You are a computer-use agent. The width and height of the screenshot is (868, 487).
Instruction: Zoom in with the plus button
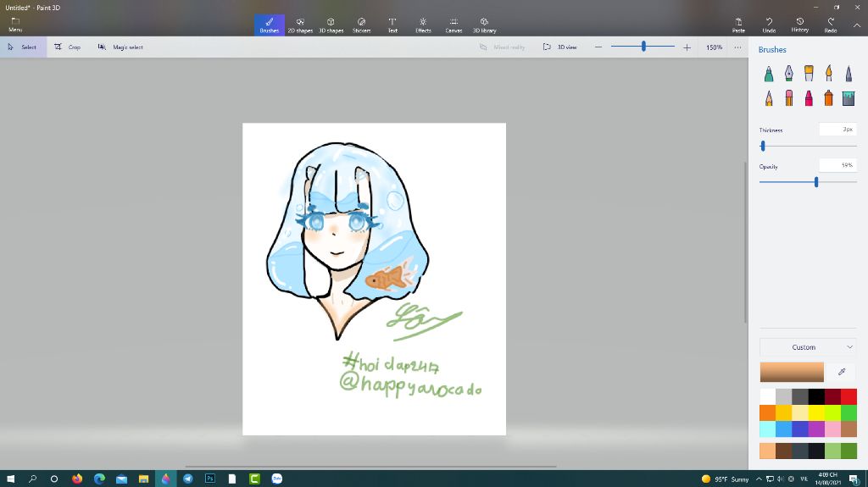(x=687, y=47)
